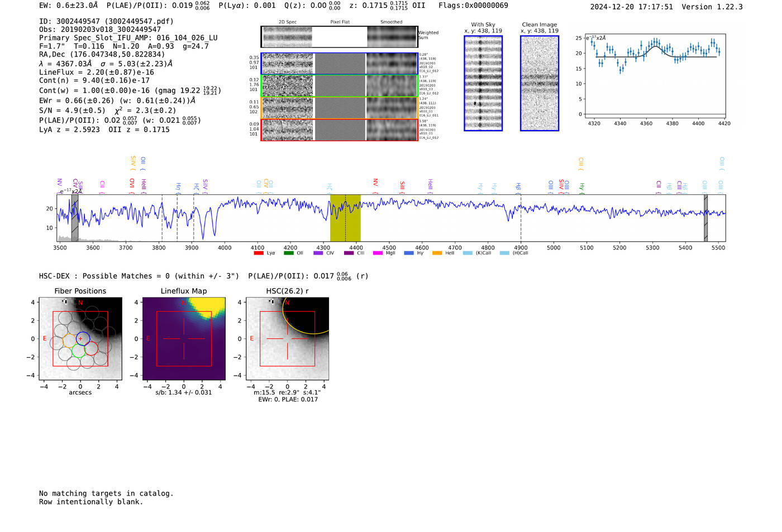Open the weighted sum 2D spectrum strip
This screenshot has width=782, height=532.
click(339, 37)
